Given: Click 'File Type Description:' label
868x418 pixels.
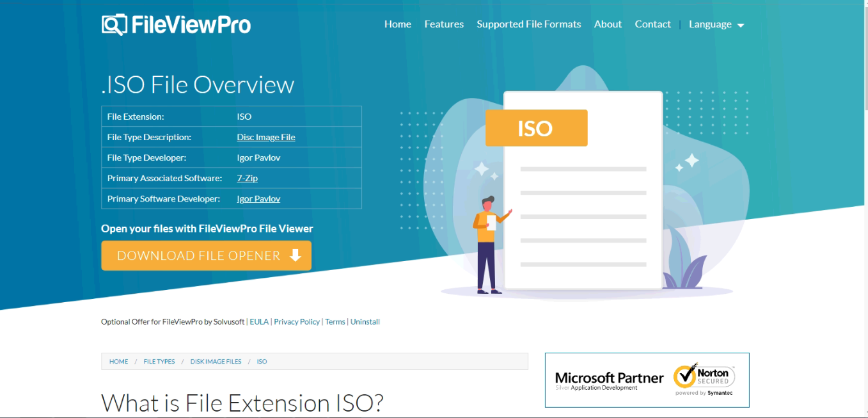Looking at the screenshot, I should (x=149, y=137).
